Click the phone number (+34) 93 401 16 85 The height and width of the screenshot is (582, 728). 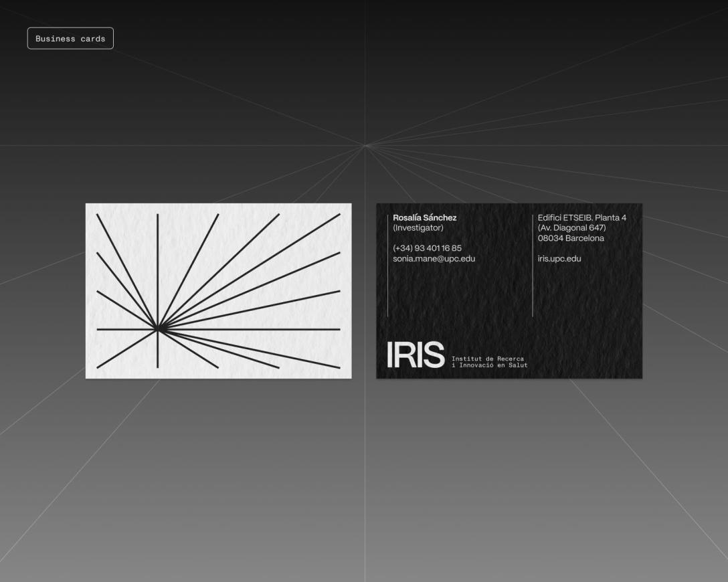(x=427, y=248)
